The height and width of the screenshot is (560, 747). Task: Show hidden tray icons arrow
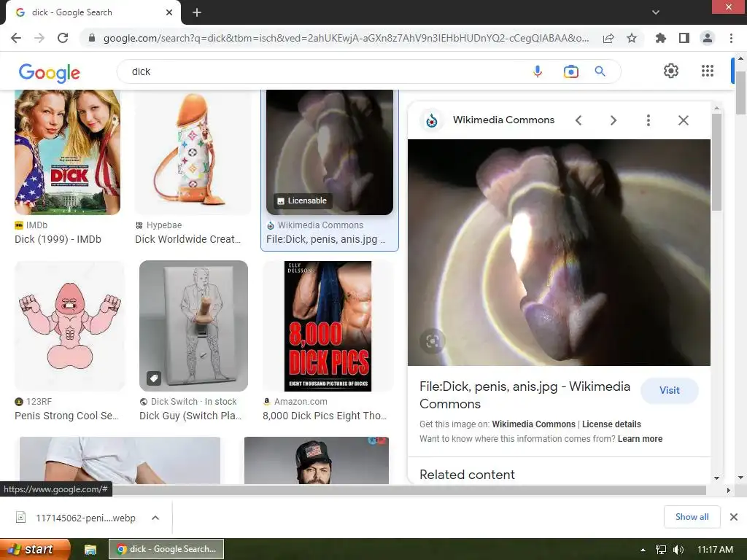pyautogui.click(x=643, y=550)
